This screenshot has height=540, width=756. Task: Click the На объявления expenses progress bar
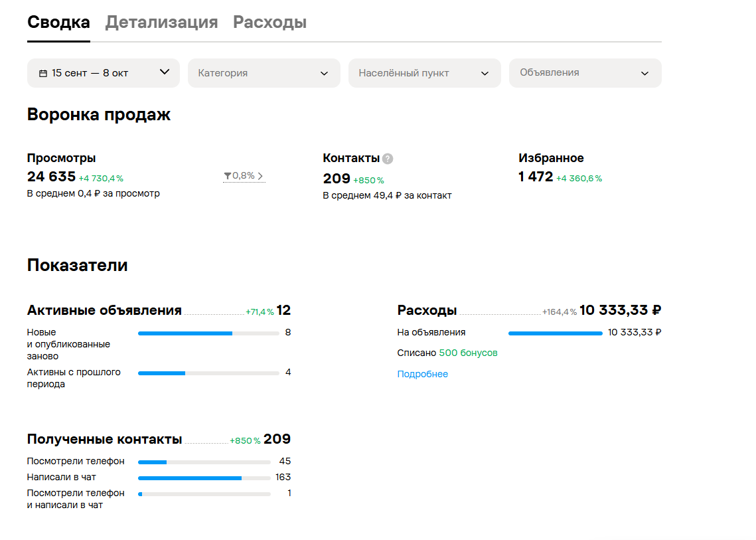point(556,333)
